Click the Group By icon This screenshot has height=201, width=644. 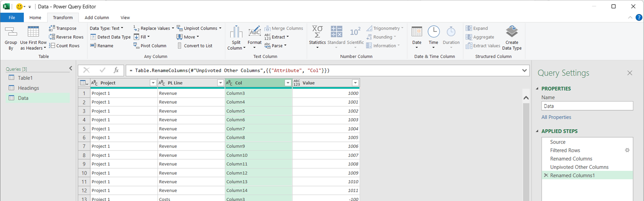pyautogui.click(x=11, y=32)
